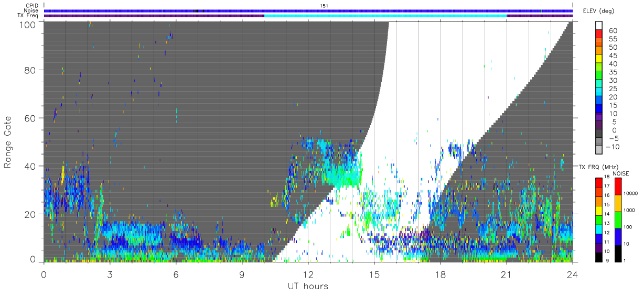
Task: Click the 1000 label on NOISE legend
Action: (629, 210)
